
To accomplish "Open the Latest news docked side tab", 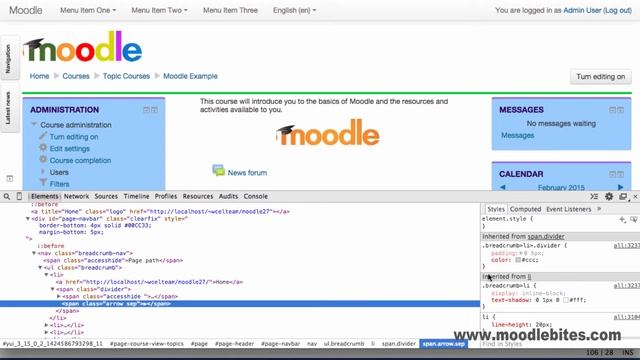I will click(x=9, y=108).
